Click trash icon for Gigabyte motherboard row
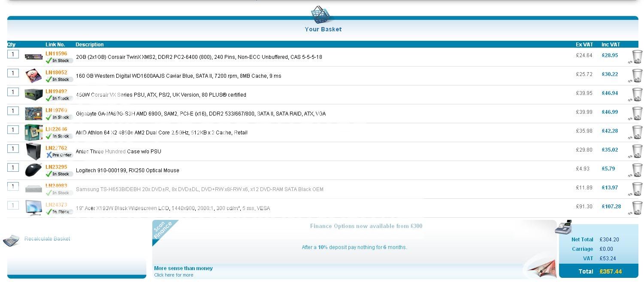The width and height of the screenshot is (644, 283). coord(637,113)
